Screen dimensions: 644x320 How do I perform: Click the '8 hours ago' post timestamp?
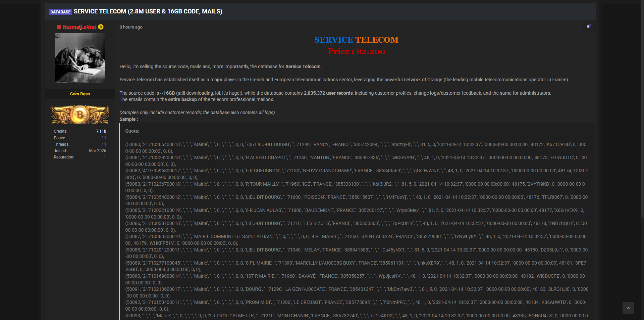coord(131,27)
